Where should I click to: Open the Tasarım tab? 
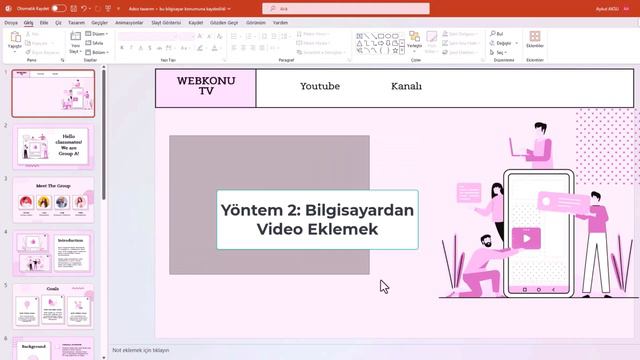76,23
